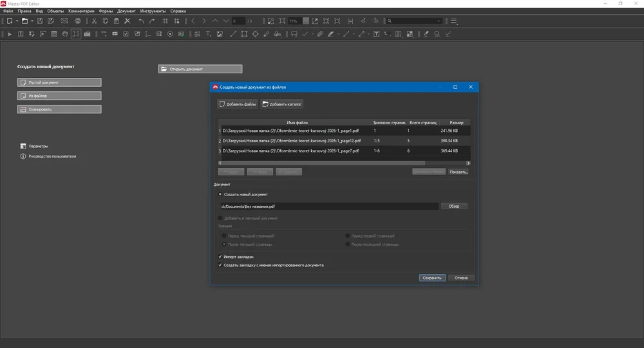The height and width of the screenshot is (348, 644).
Task: Open the Документ menu
Action: 126,11
